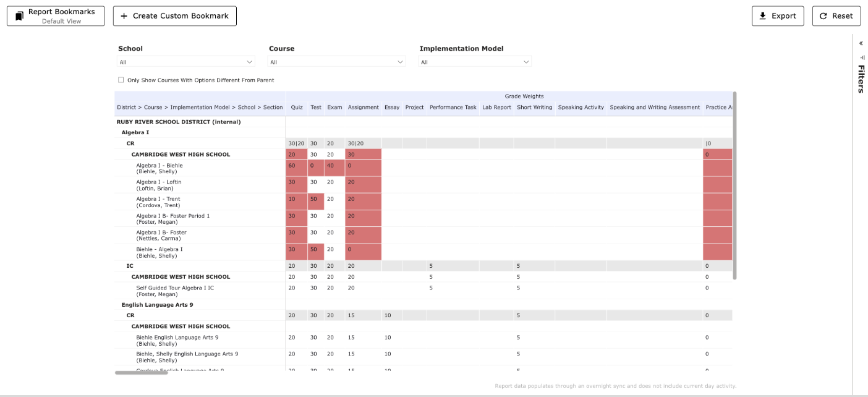This screenshot has height=397, width=868.
Task: Click the Create Custom Bookmark button
Action: coord(175,15)
